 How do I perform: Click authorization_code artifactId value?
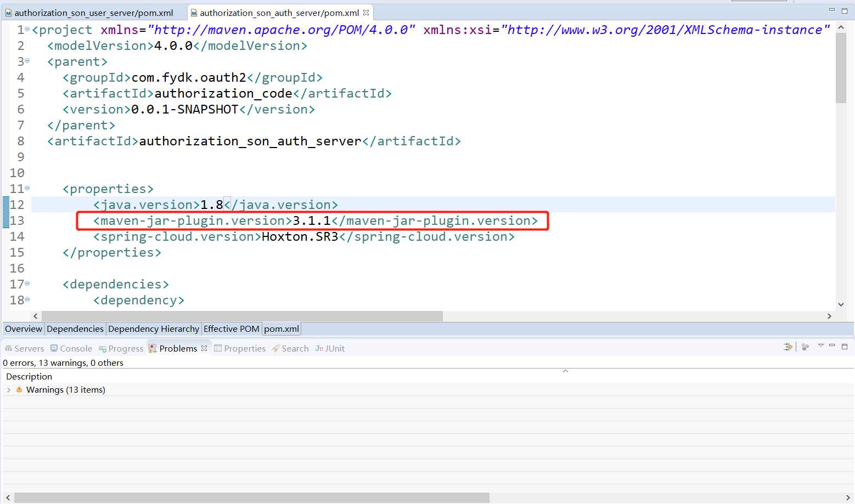click(223, 93)
